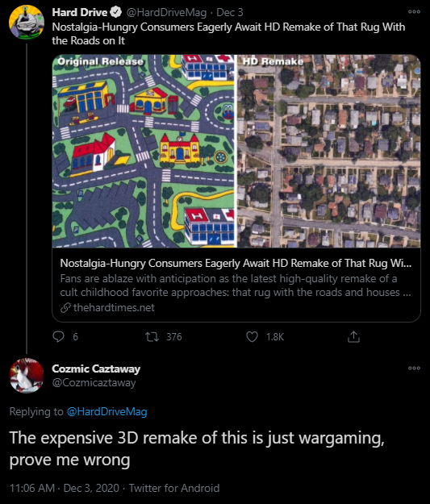This screenshot has height=504, width=430.
Task: Click the Dec 3 tweet date
Action: click(230, 12)
